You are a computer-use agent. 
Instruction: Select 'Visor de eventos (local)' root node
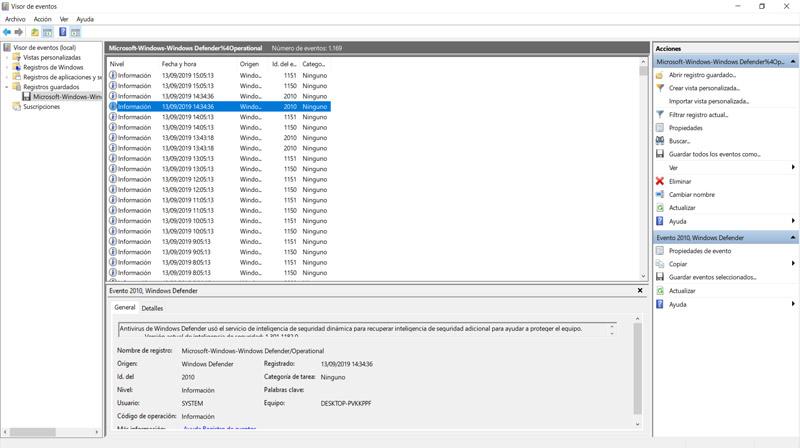44,47
